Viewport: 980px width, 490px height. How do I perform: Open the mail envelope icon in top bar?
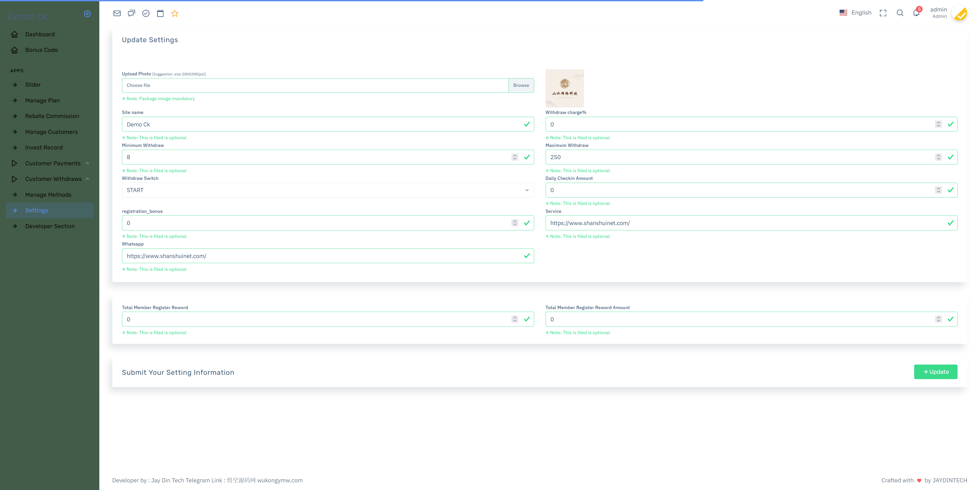(x=117, y=13)
